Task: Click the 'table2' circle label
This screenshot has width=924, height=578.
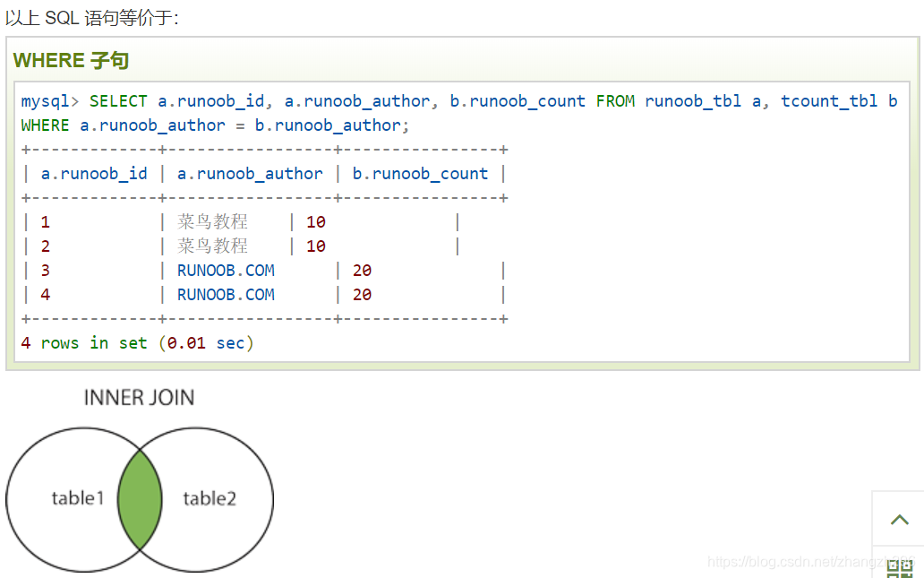Action: pyautogui.click(x=210, y=499)
